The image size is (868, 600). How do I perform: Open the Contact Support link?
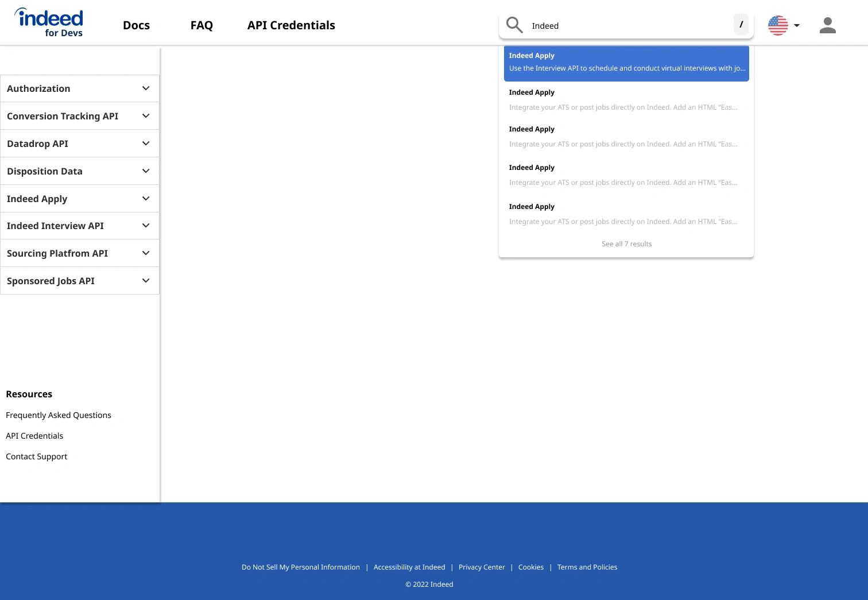tap(37, 456)
